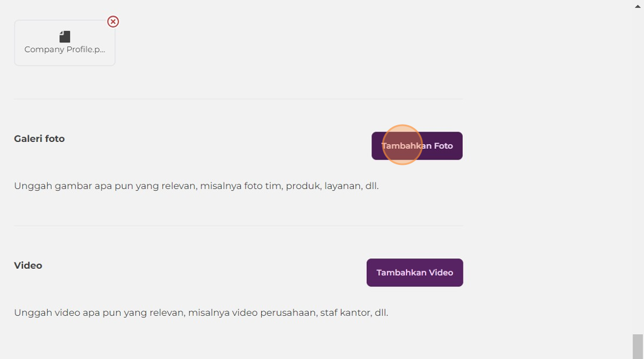The width and height of the screenshot is (644, 359).
Task: Click the word 'Foto' on the purple button
Action: click(x=443, y=146)
